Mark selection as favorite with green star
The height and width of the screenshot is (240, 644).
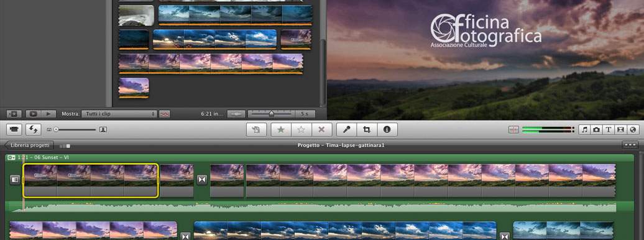pyautogui.click(x=281, y=130)
